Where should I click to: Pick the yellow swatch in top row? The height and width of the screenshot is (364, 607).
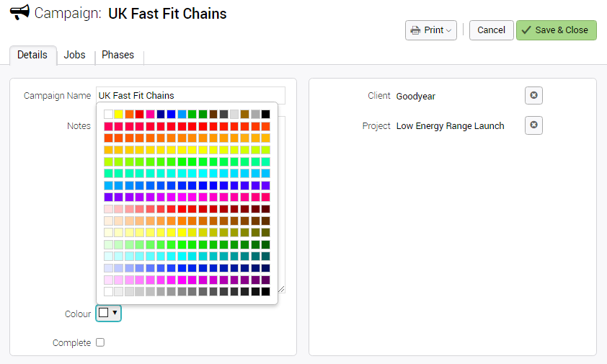118,114
